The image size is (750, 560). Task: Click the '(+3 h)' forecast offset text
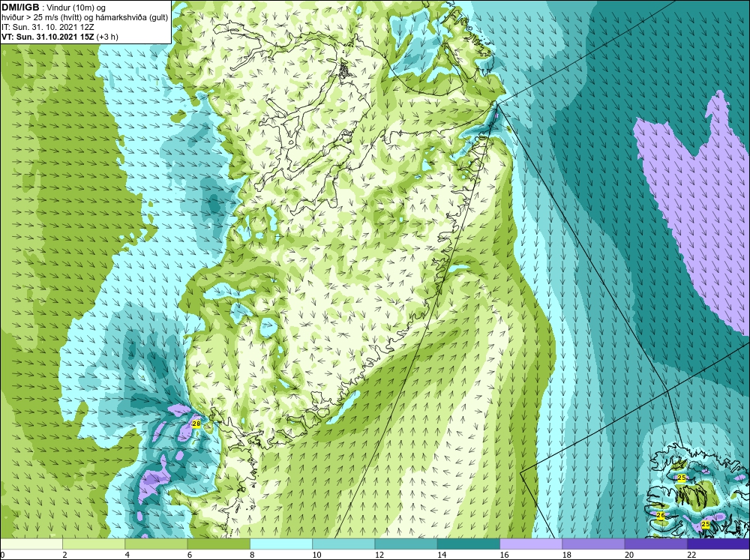[107, 37]
